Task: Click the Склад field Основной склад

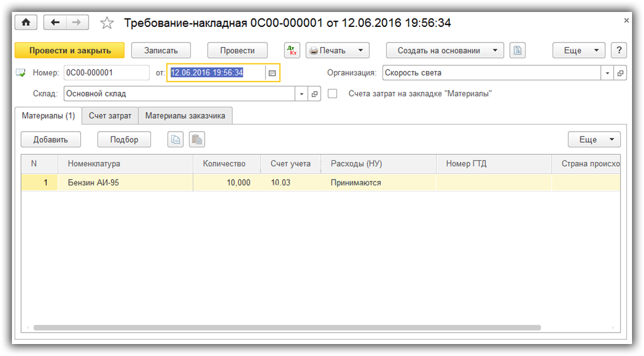Action: (x=180, y=94)
